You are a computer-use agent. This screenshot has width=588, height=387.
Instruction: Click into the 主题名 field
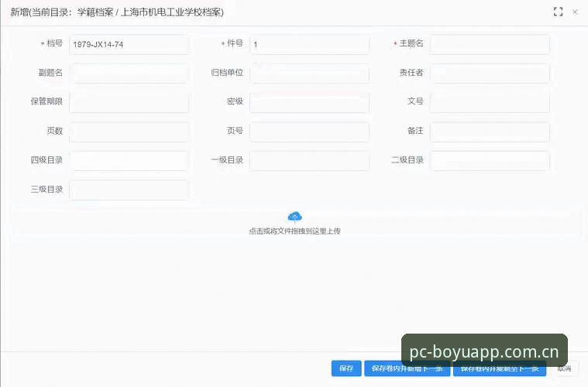click(490, 45)
